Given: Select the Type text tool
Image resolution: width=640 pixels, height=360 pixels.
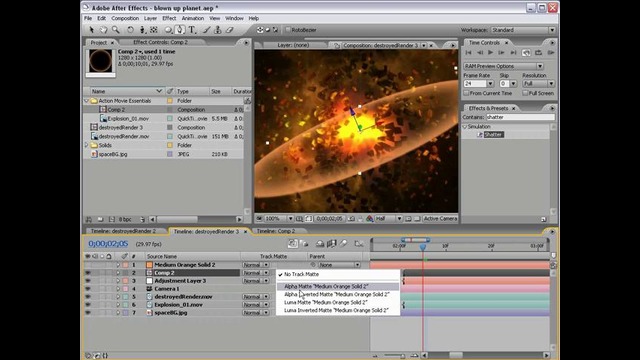Looking at the screenshot, I should [192, 30].
